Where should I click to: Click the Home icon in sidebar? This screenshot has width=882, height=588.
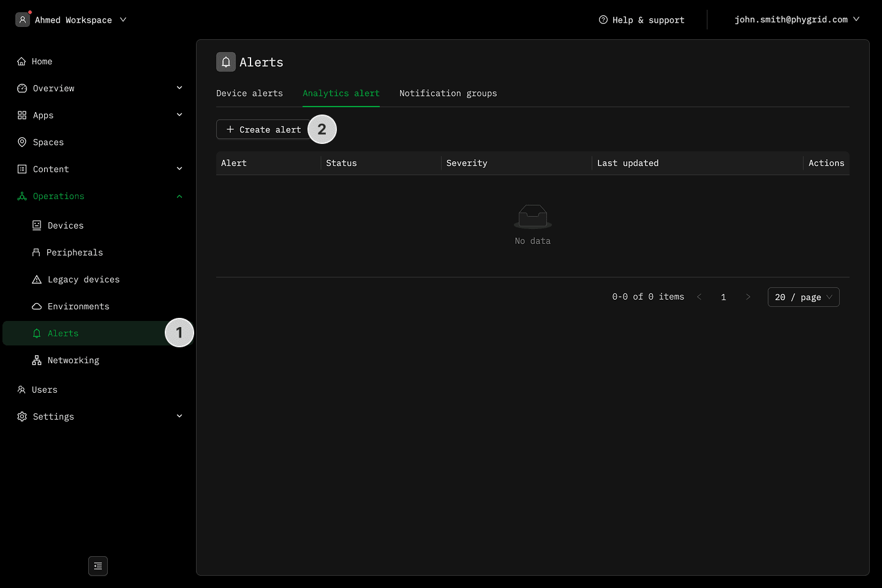pos(21,61)
